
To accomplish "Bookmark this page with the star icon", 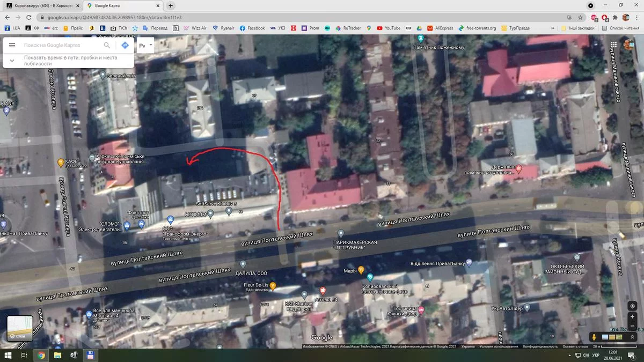I will tap(580, 17).
